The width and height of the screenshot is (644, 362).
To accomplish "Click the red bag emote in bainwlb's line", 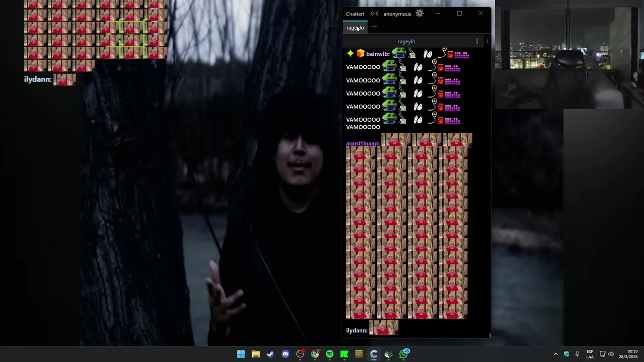I will (450, 54).
